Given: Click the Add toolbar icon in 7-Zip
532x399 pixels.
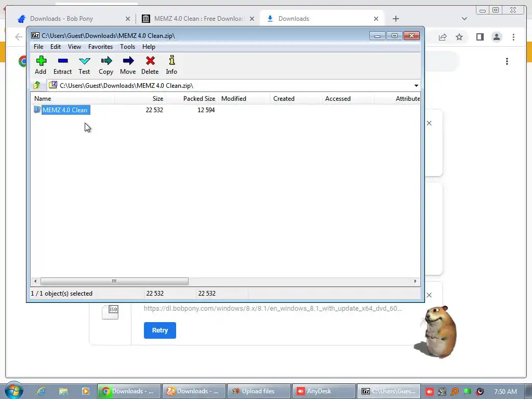Looking at the screenshot, I should 41,65.
